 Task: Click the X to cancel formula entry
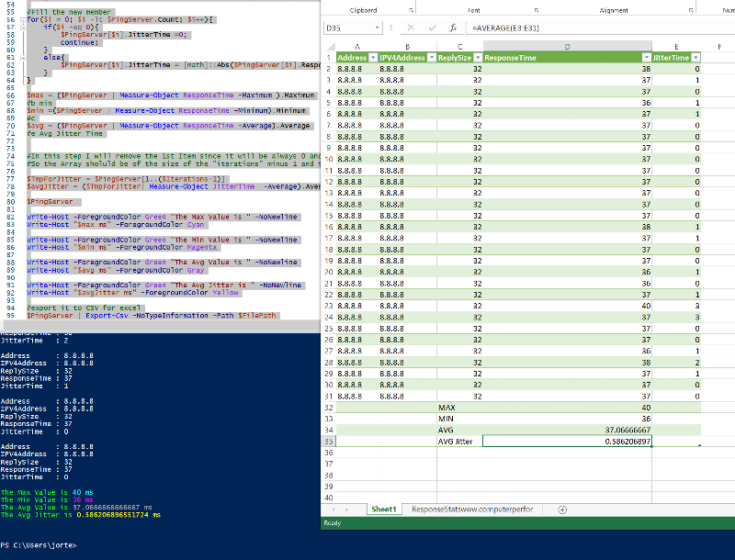tap(412, 28)
